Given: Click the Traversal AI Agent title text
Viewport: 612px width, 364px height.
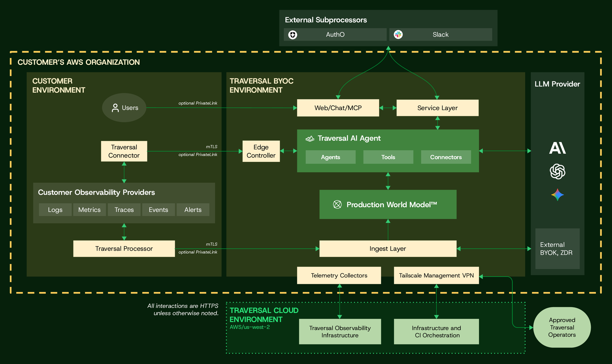Looking at the screenshot, I should tap(349, 138).
